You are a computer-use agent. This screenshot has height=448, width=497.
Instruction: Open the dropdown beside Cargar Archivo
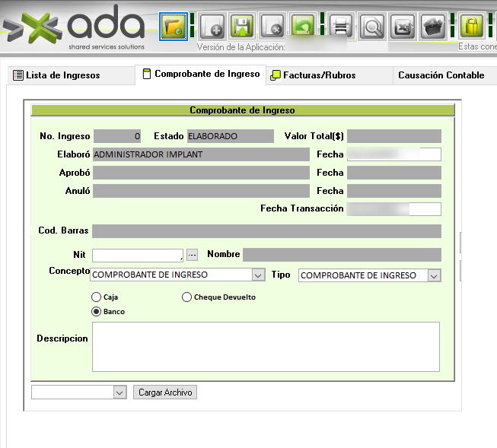(x=119, y=392)
